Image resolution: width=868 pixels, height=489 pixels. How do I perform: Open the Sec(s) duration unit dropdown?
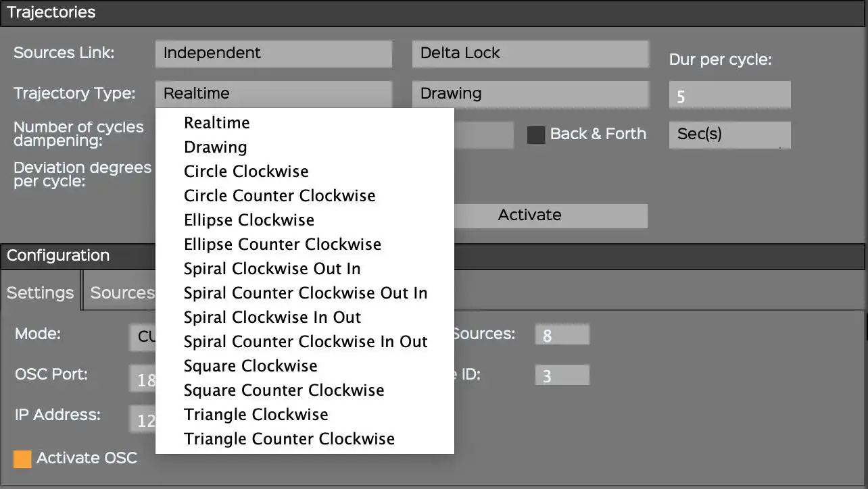click(x=729, y=134)
